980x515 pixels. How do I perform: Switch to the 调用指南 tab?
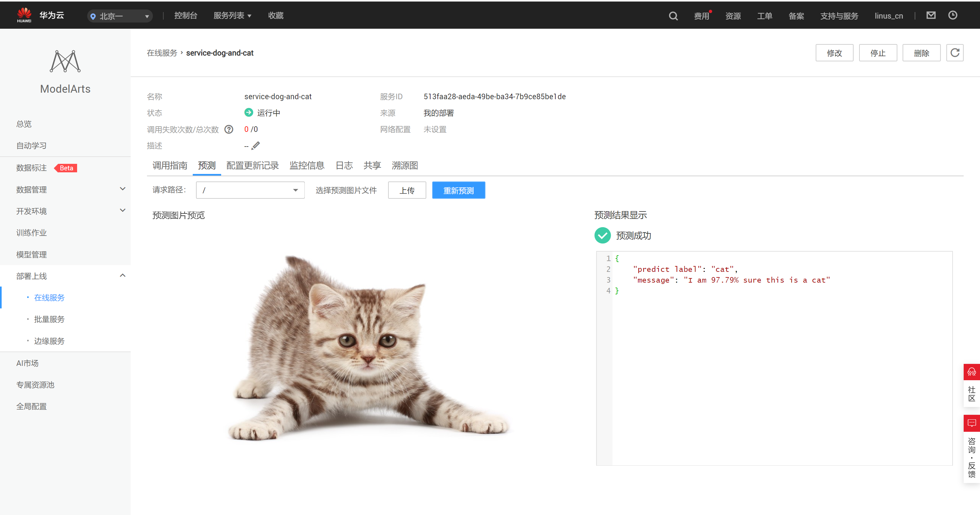(170, 165)
